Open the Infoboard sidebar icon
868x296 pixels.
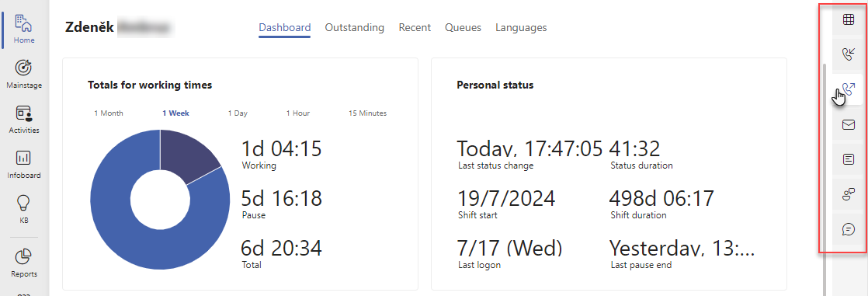[24, 158]
